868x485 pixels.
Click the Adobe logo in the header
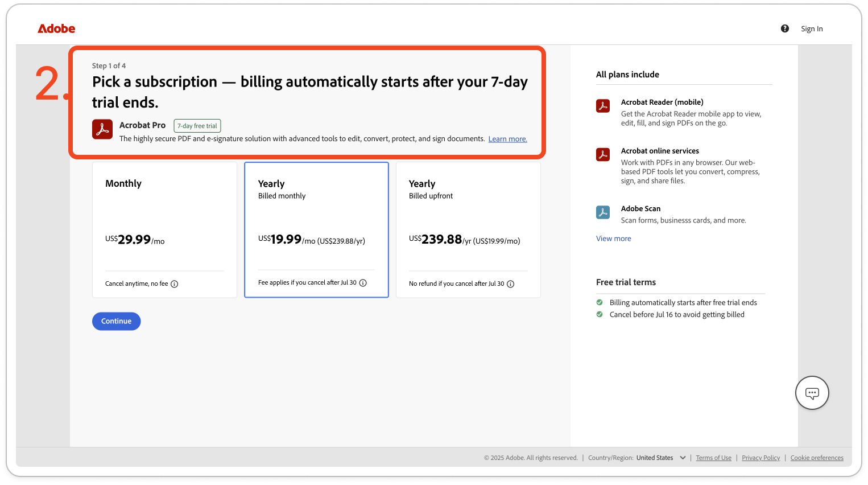pos(56,28)
